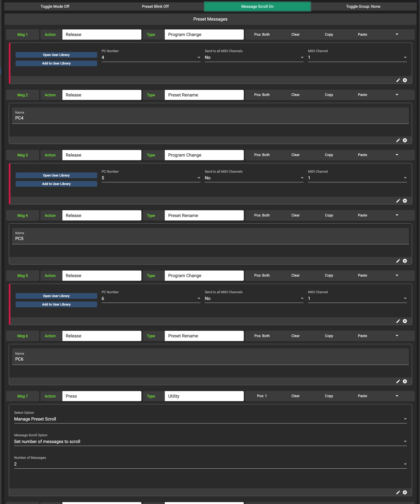The width and height of the screenshot is (420, 504).
Task: Click the pencil edit icon for Msg 4
Action: 398,261
